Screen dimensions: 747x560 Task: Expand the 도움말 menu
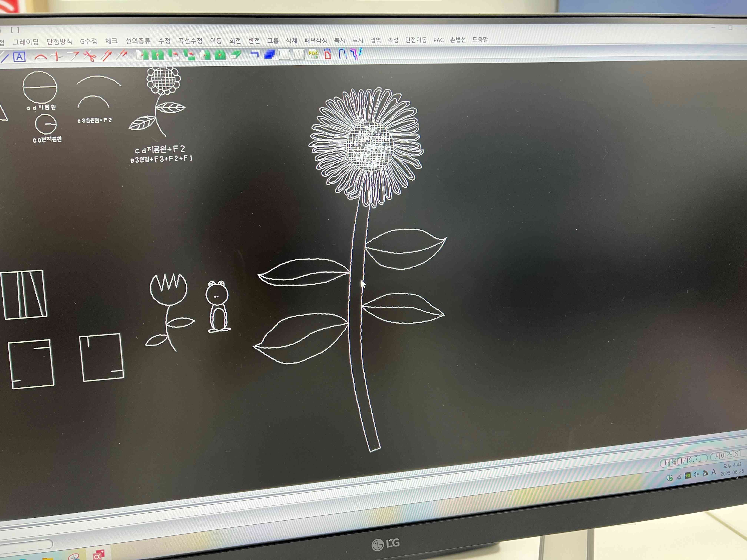pos(480,39)
